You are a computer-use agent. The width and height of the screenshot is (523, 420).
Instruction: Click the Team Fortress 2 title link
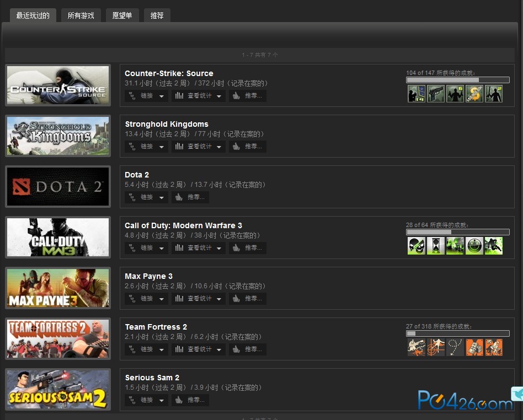tap(156, 327)
